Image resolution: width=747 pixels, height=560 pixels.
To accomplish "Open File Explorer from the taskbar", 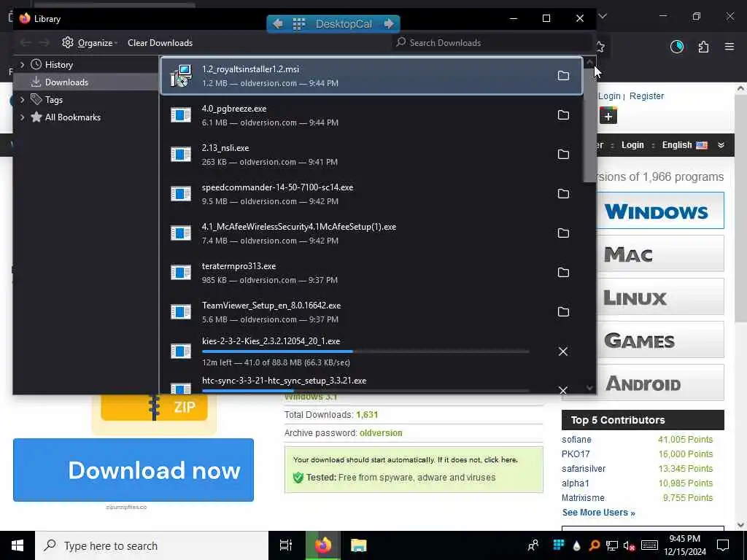I will tap(359, 545).
